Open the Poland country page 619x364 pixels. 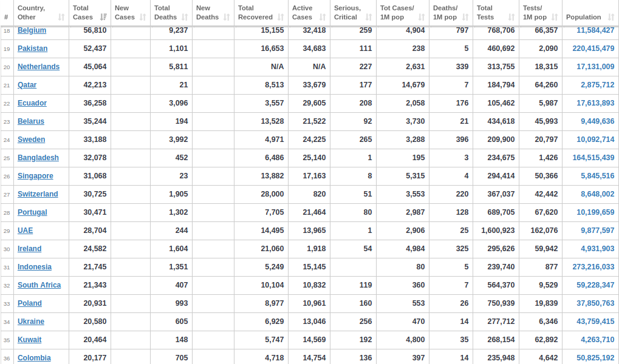30,303
